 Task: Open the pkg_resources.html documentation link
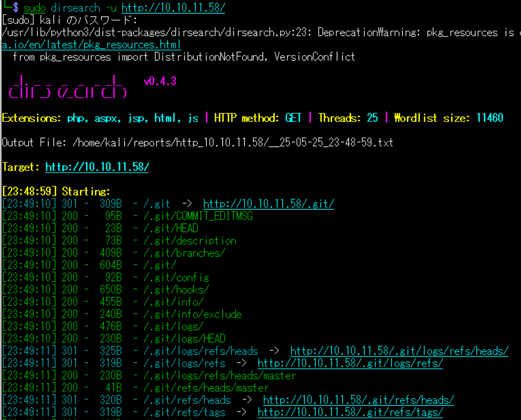click(x=92, y=45)
